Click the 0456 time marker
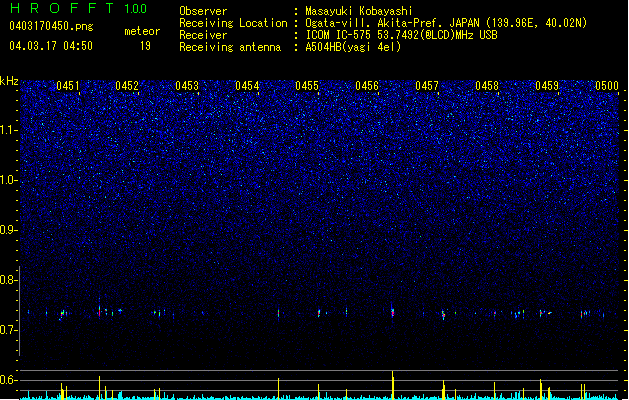 pyautogui.click(x=367, y=86)
